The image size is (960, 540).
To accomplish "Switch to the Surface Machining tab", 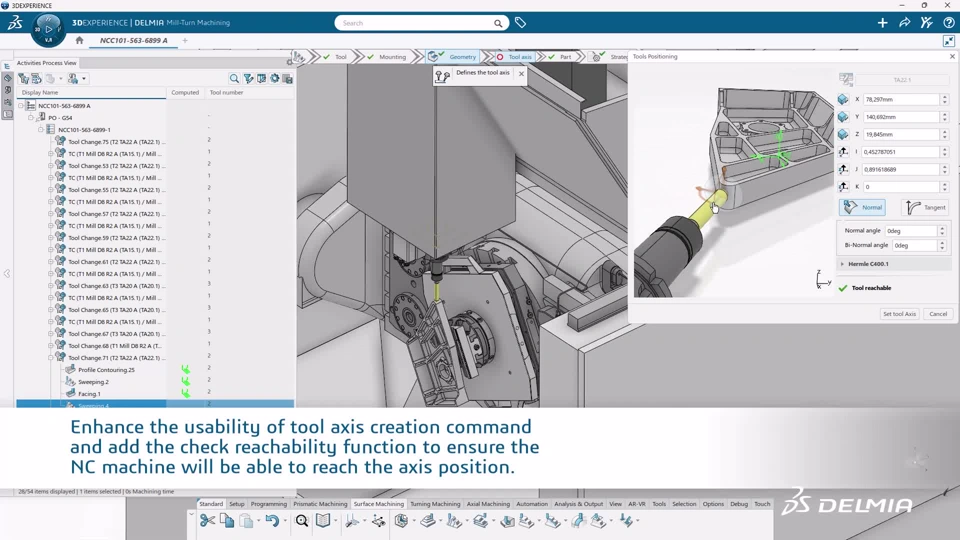I will (378, 504).
